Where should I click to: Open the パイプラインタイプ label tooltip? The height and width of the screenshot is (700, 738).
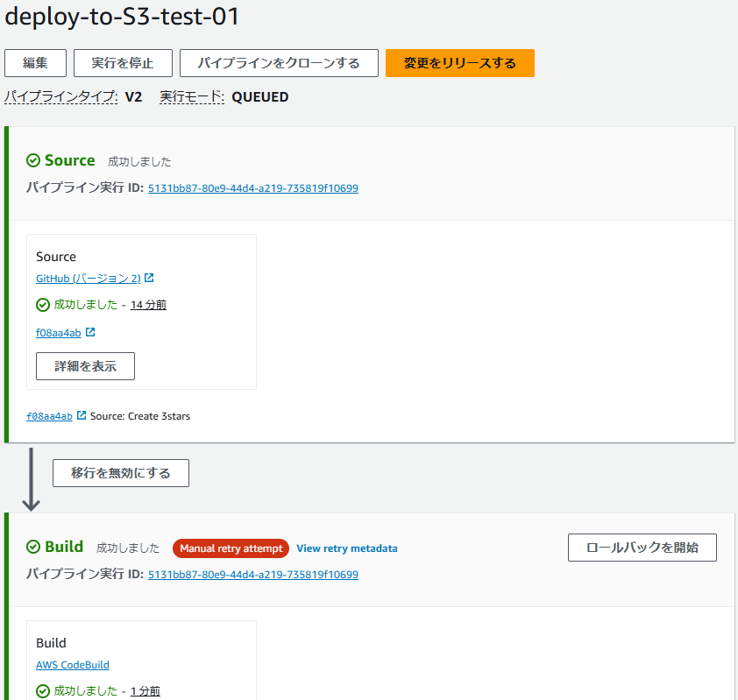tap(61, 97)
